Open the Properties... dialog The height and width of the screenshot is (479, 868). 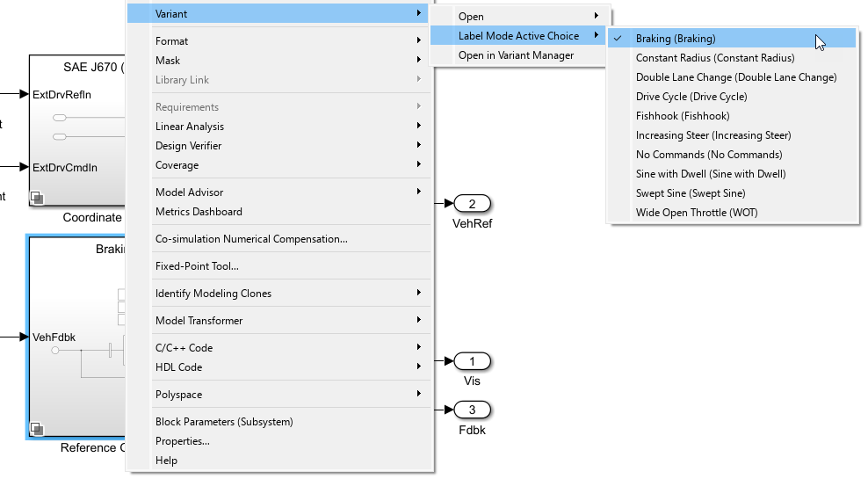(x=183, y=441)
